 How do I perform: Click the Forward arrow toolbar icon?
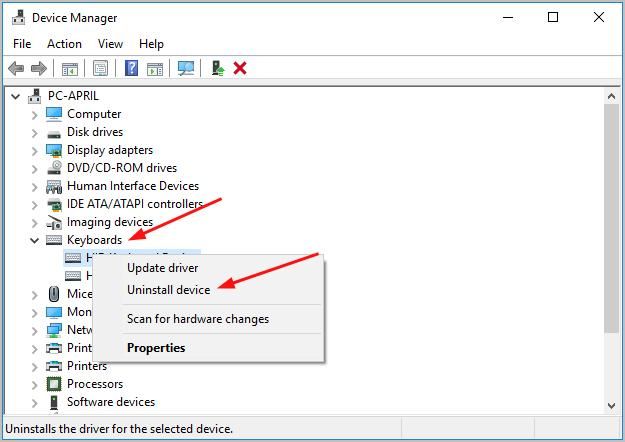point(39,69)
